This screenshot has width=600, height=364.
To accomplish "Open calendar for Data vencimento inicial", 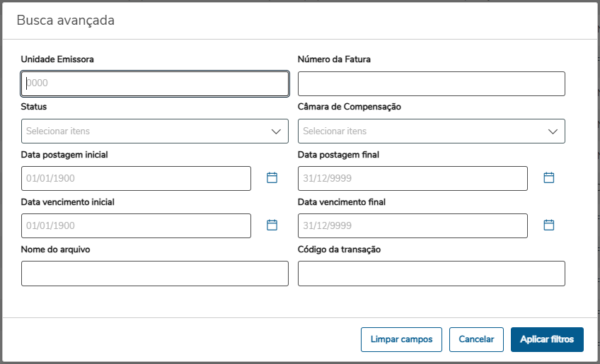I will coord(272,225).
